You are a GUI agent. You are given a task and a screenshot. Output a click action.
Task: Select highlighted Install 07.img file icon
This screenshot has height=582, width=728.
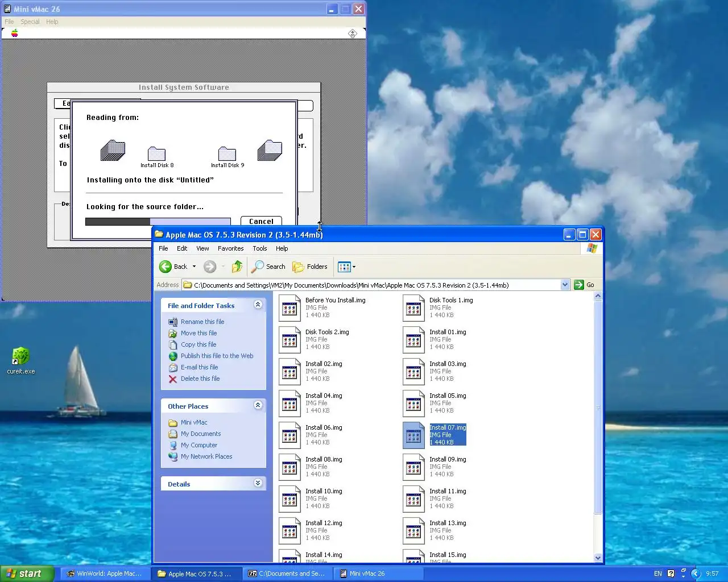(x=413, y=435)
